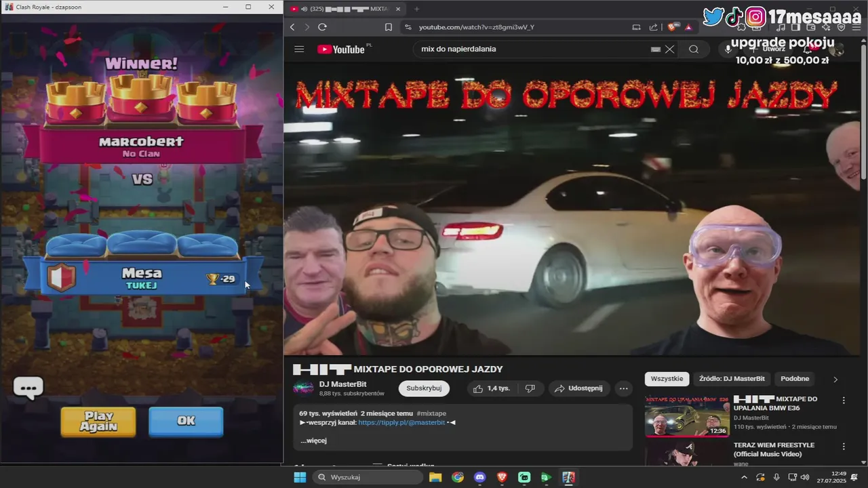Open Chrome from the taskbar
The width and height of the screenshot is (868, 488).
pos(458,477)
